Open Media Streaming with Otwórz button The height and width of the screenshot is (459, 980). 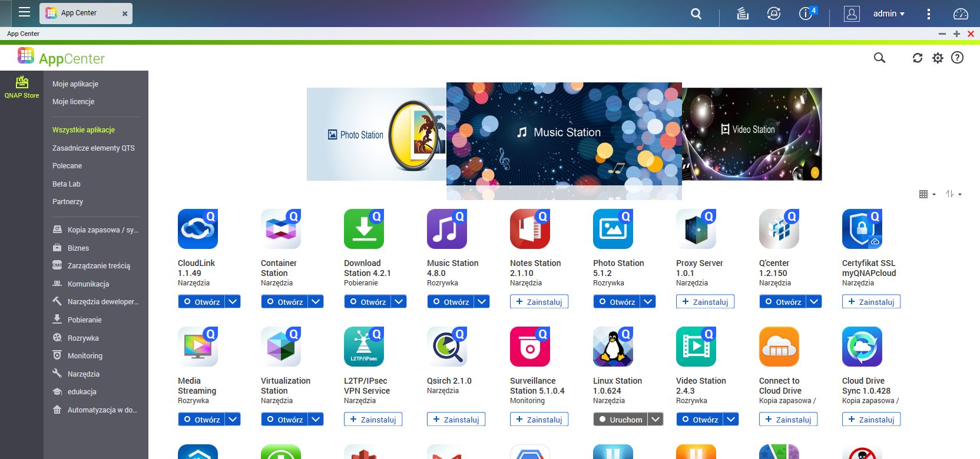pos(201,420)
